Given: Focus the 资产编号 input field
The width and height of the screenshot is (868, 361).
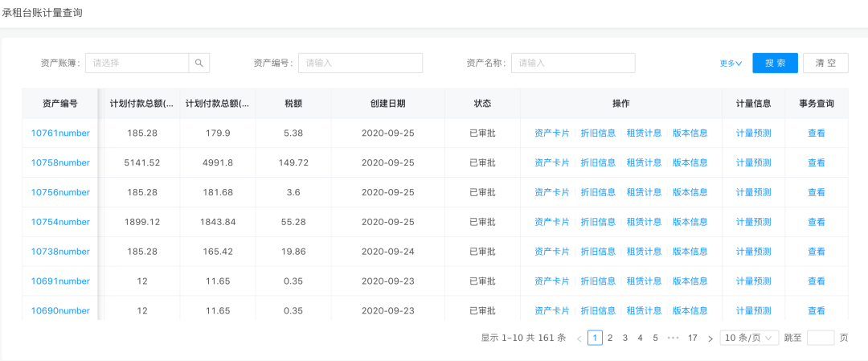Looking at the screenshot, I should coord(360,63).
